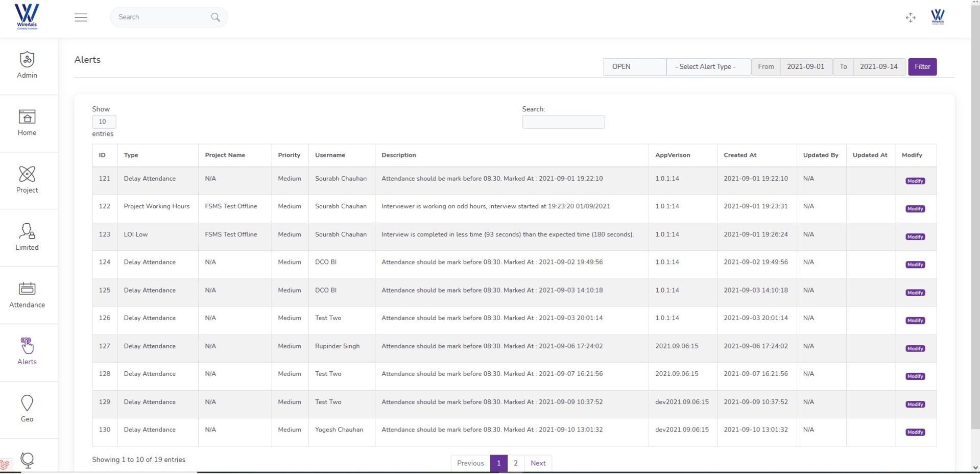Expand the Select Alert Type dropdown
Image resolution: width=980 pixels, height=474 pixels.
[x=708, y=67]
